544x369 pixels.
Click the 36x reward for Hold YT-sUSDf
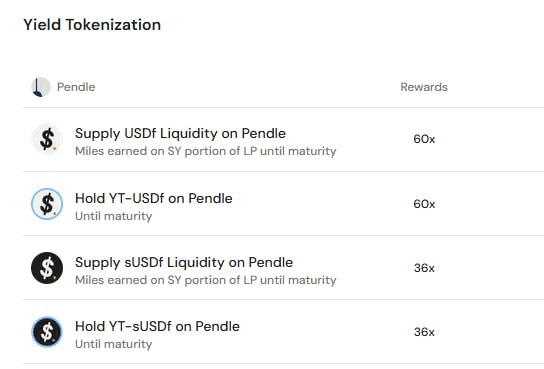click(x=424, y=332)
